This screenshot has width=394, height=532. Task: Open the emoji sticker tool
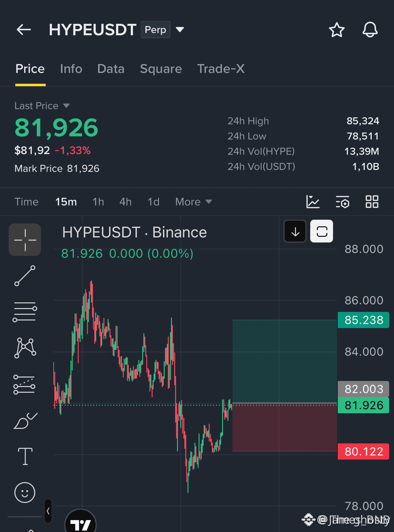[25, 493]
